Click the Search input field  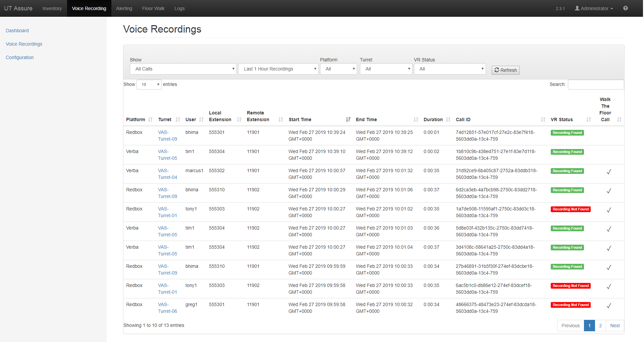(596, 85)
